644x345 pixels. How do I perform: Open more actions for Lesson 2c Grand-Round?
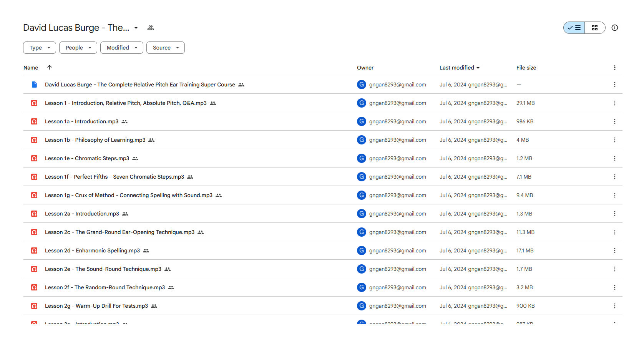pyautogui.click(x=615, y=232)
